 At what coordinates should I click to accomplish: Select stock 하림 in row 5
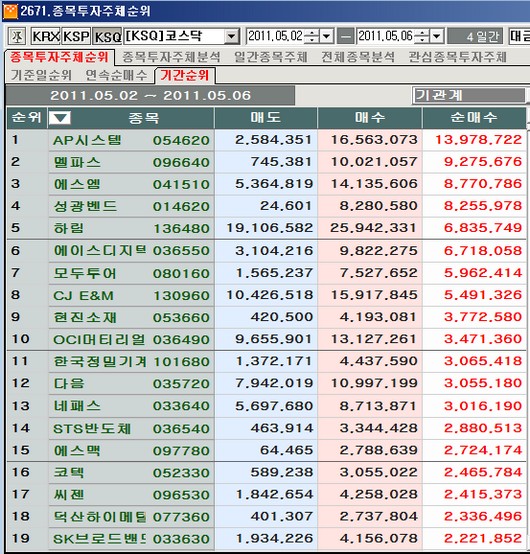tap(69, 228)
